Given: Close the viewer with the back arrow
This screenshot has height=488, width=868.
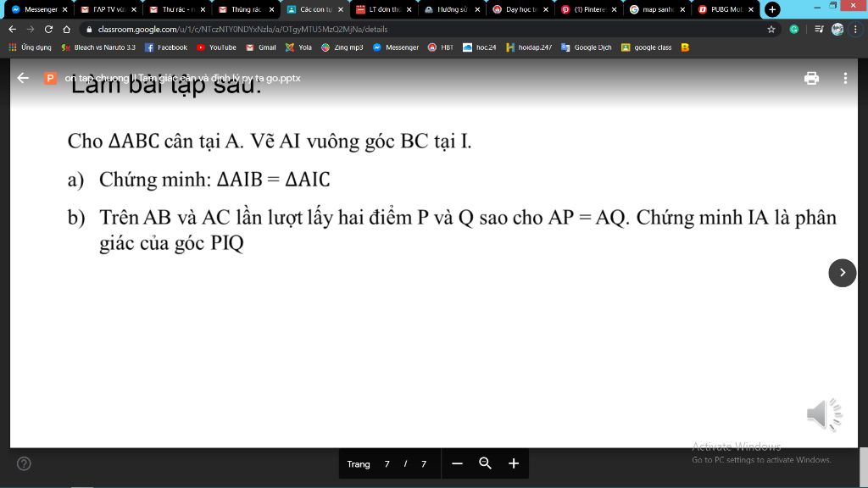Looking at the screenshot, I should point(23,78).
